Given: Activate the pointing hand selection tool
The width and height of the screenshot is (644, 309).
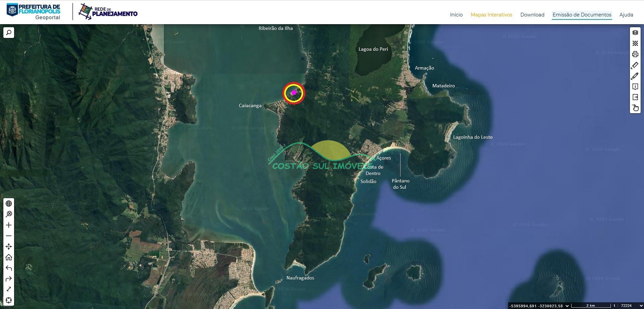Looking at the screenshot, I should coord(635,108).
